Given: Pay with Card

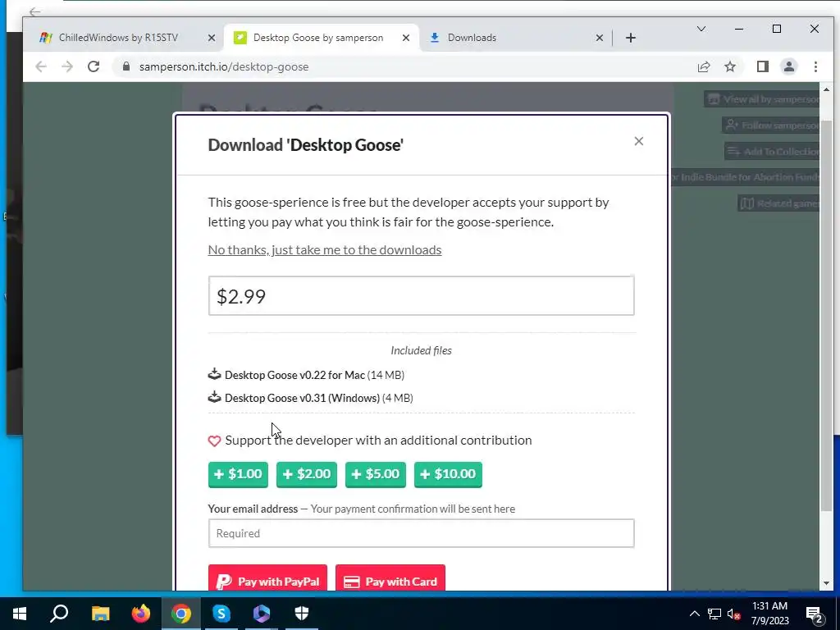Looking at the screenshot, I should [390, 578].
